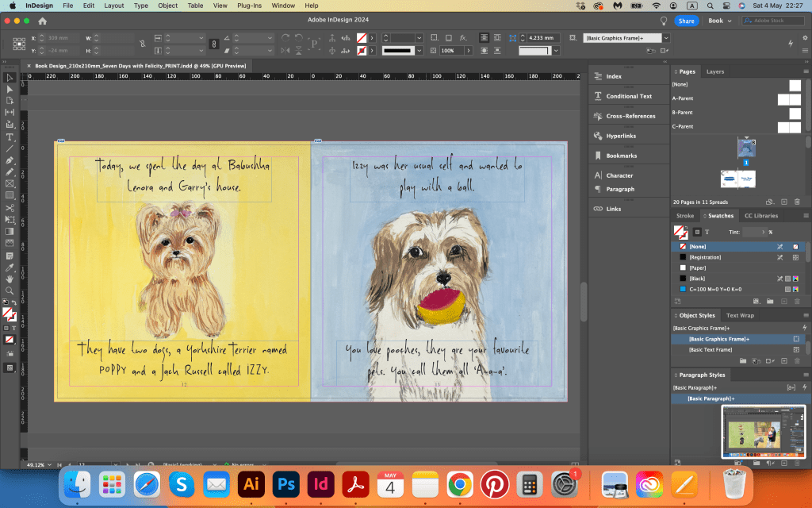The image size is (812, 508).
Task: Select the Type tool in the toolbox
Action: 10,137
